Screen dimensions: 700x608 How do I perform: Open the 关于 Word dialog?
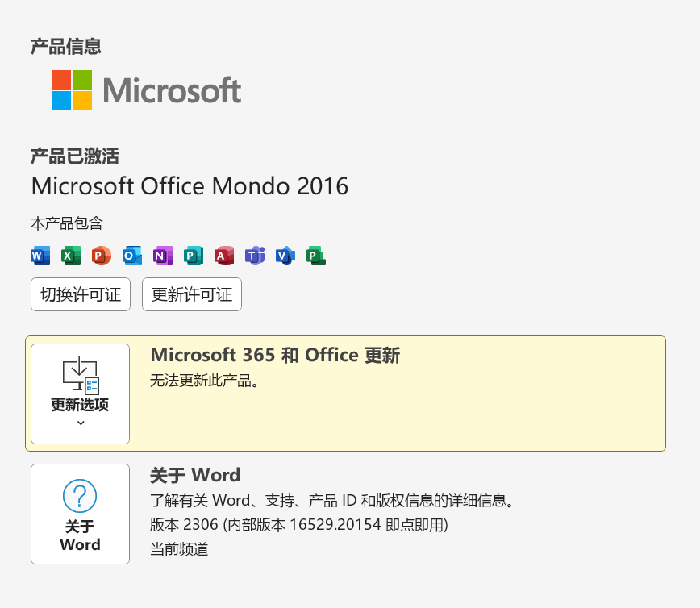[80, 514]
